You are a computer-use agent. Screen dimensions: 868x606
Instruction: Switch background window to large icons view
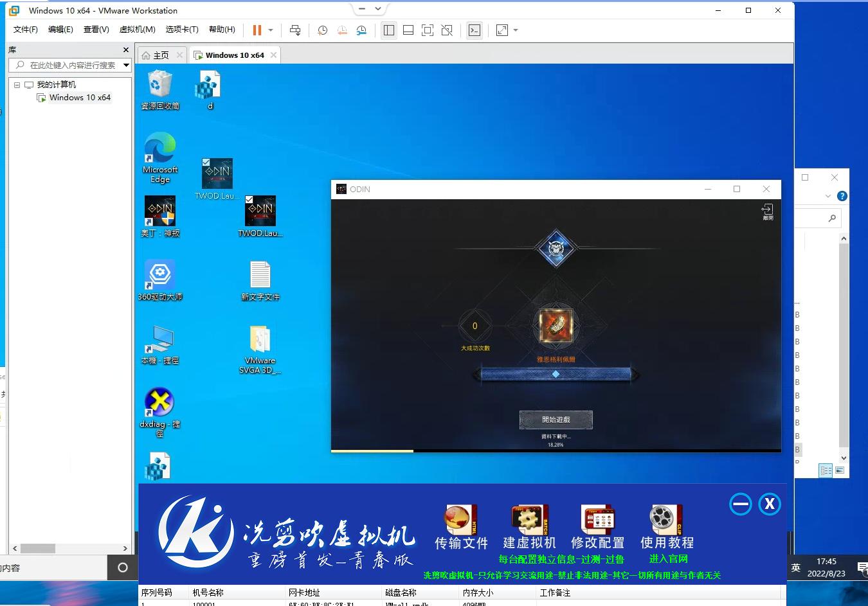coord(840,470)
